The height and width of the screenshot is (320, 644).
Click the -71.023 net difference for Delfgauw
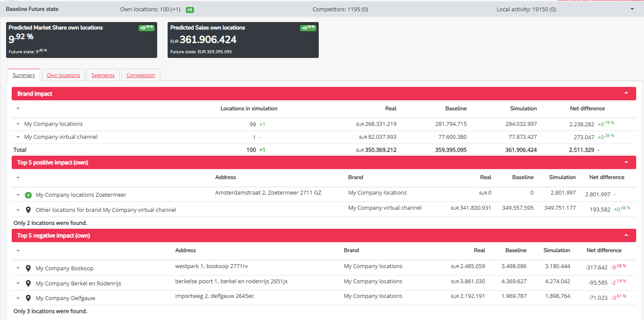pyautogui.click(x=598, y=298)
